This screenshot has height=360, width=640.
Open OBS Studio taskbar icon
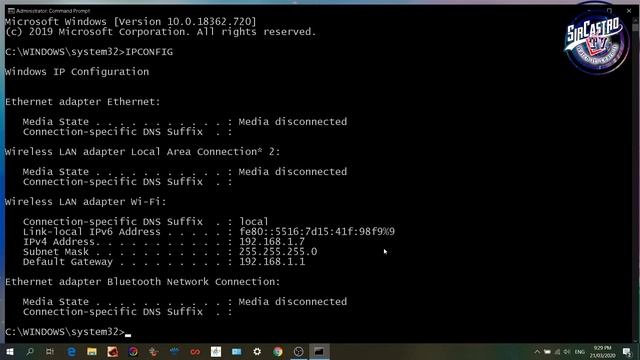click(x=299, y=351)
